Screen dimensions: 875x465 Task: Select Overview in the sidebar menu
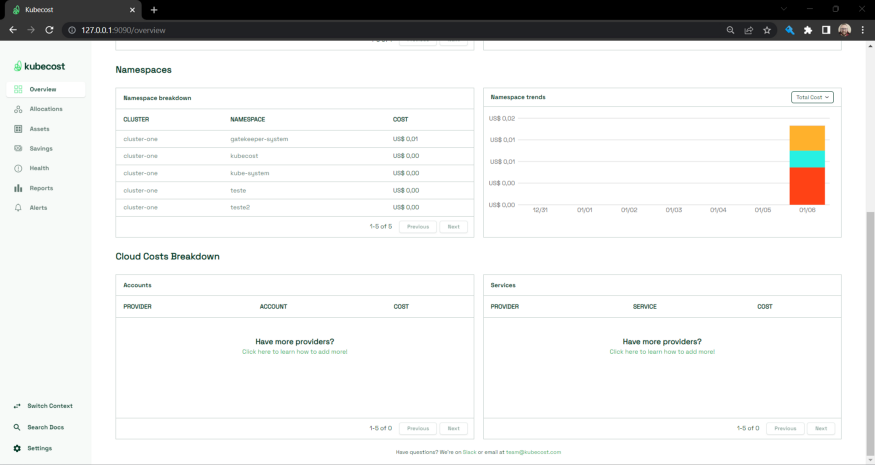point(43,89)
